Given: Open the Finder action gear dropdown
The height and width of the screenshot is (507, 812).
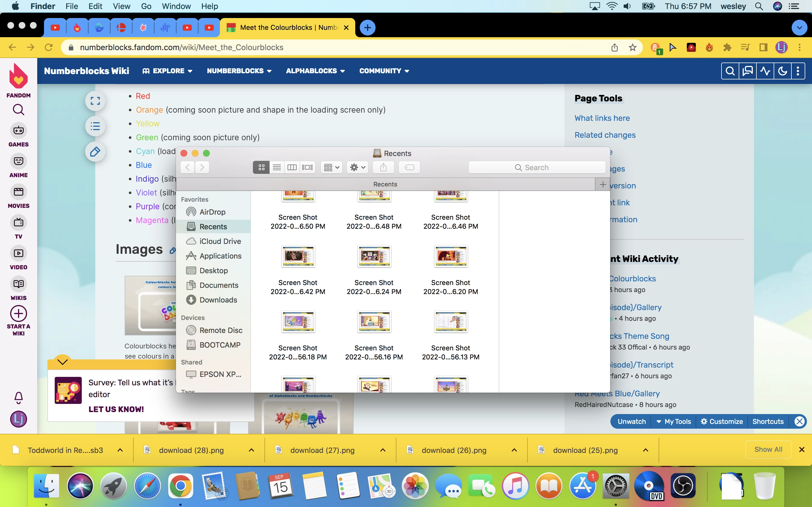Looking at the screenshot, I should pos(357,167).
